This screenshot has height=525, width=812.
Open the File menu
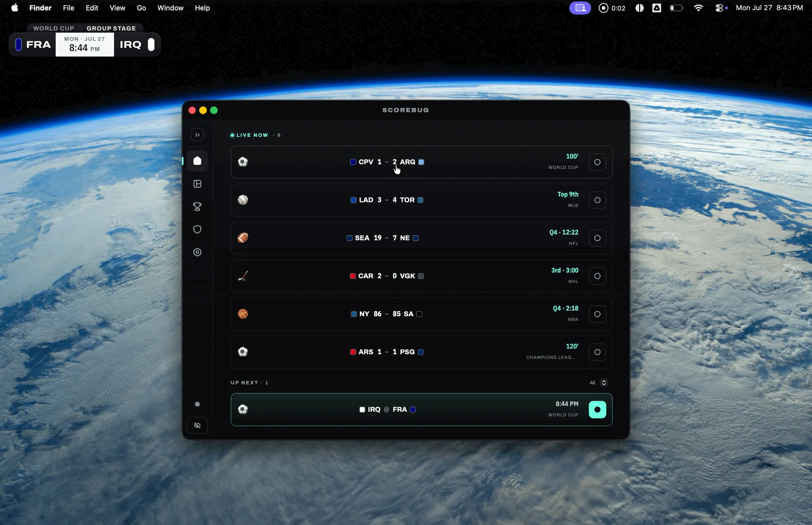pos(69,8)
